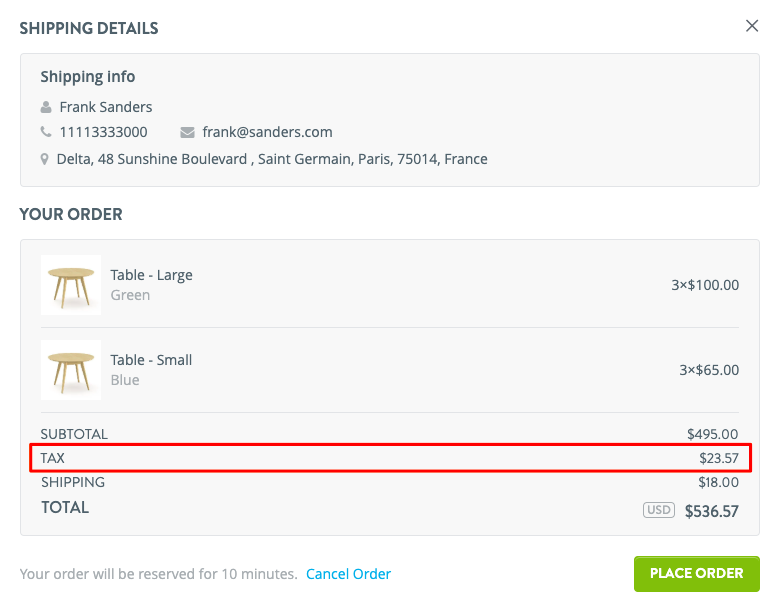Click the location pin icon by the address
The image size is (779, 613).
coord(45,159)
